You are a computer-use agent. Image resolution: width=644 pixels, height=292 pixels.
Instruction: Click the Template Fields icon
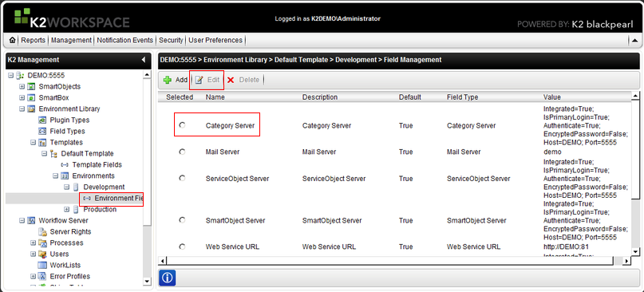point(65,164)
